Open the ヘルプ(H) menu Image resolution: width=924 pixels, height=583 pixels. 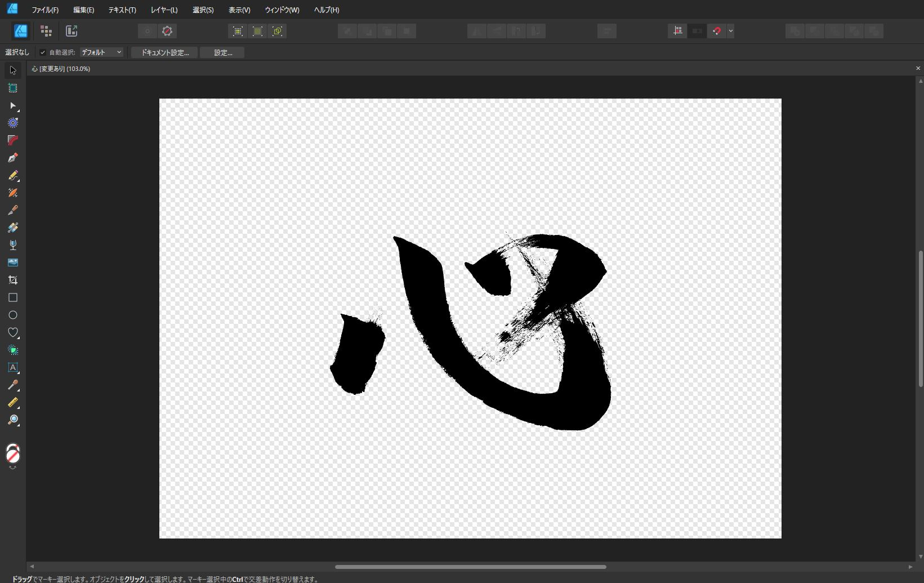click(327, 10)
